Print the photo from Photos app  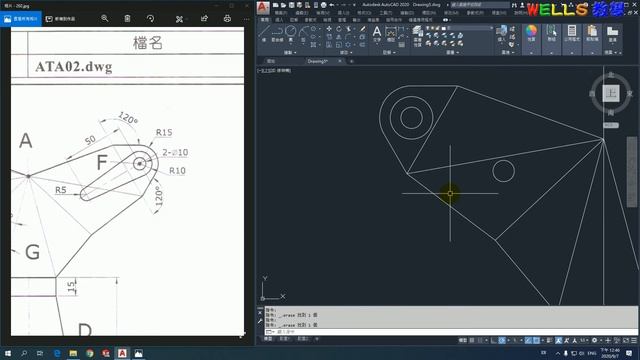tap(227, 18)
